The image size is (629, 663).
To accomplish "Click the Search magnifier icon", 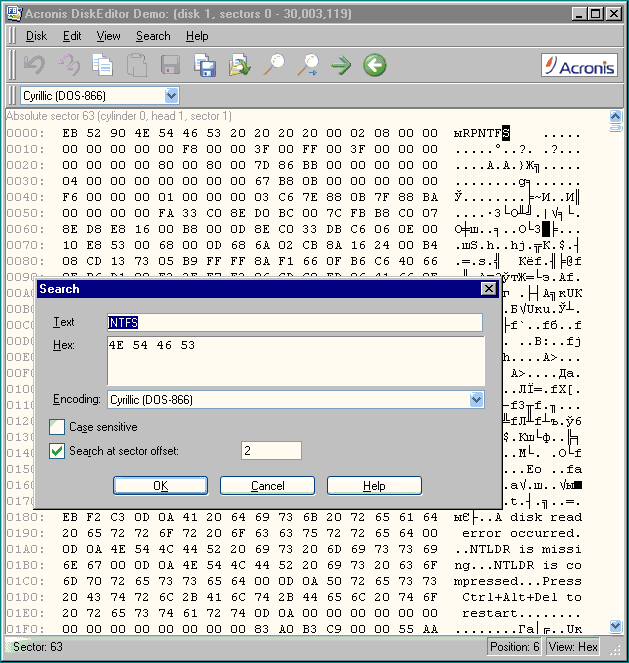I will coord(273,65).
